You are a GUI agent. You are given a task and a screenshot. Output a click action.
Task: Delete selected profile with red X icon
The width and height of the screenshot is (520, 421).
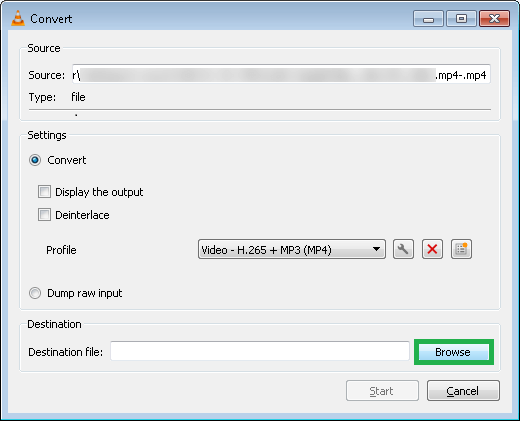(x=432, y=249)
